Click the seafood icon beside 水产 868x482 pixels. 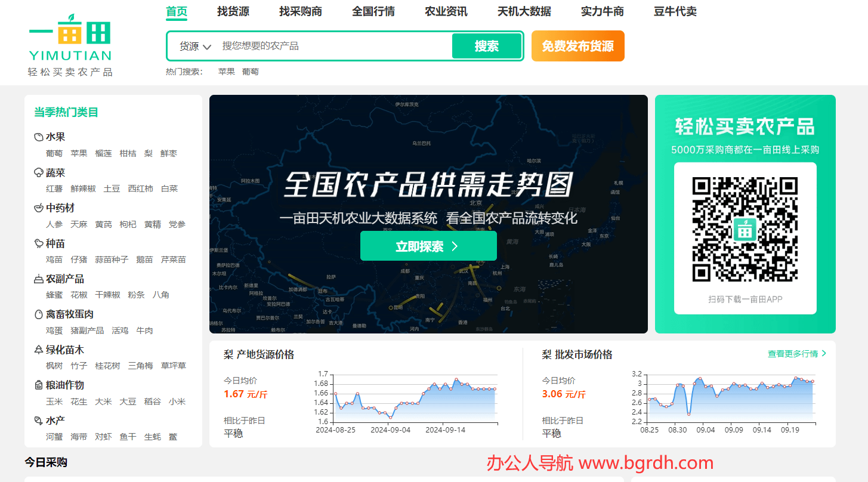tap(39, 421)
